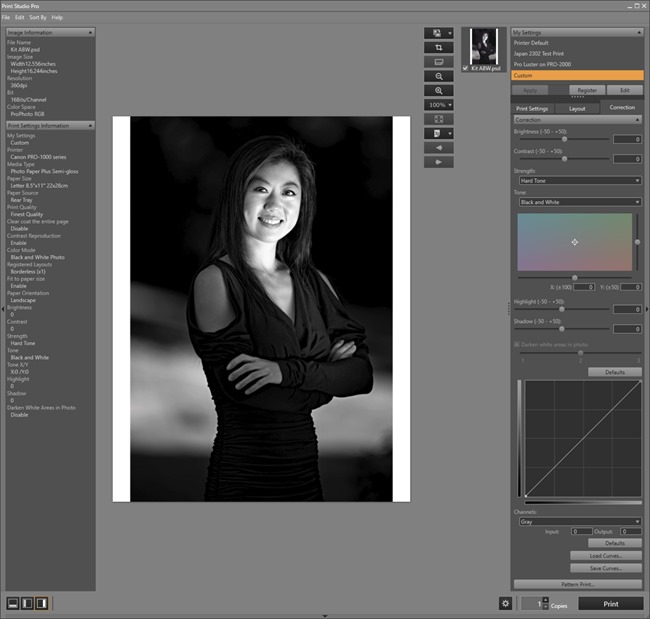Viewport: 650px width, 619px height.
Task: Go to previous image with left arrow
Action: coord(438,146)
